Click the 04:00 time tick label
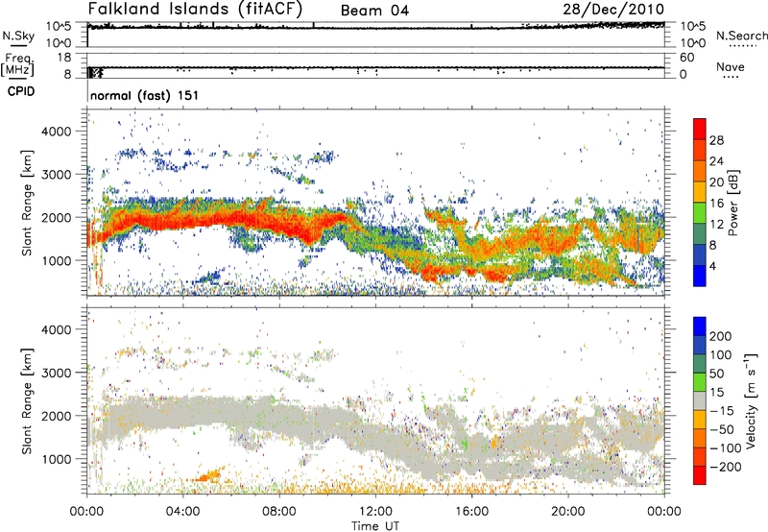The image size is (768, 532). pos(183,512)
